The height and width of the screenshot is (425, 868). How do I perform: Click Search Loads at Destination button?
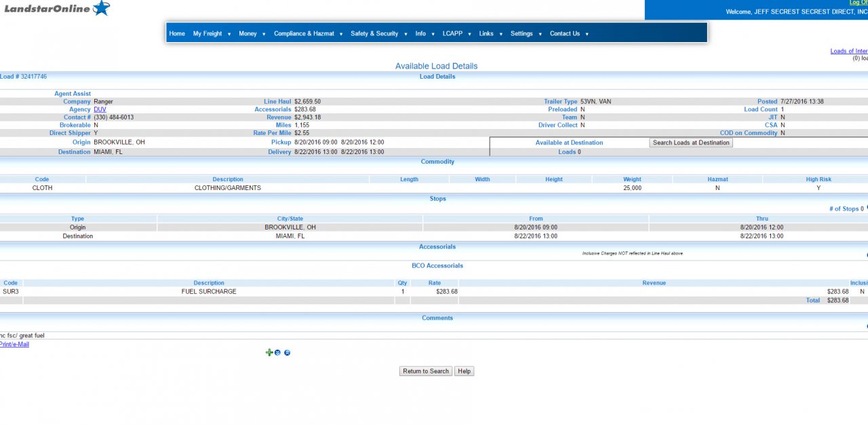(691, 143)
